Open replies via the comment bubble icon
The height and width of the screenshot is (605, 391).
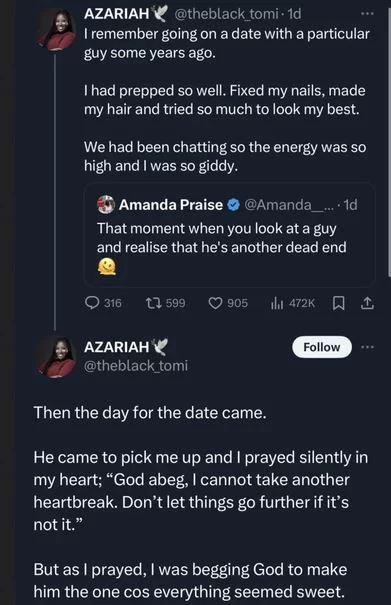click(x=92, y=303)
